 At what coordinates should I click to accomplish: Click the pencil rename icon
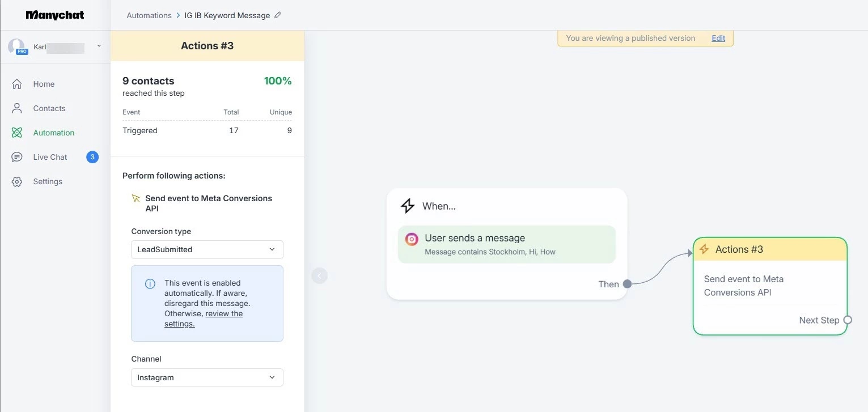point(278,15)
